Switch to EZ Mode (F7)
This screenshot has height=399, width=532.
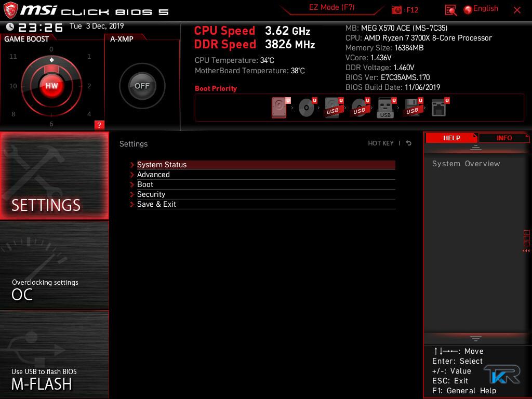click(x=331, y=7)
